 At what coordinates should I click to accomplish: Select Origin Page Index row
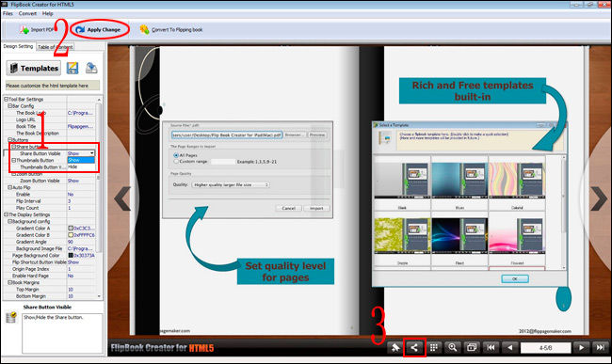pos(49,269)
